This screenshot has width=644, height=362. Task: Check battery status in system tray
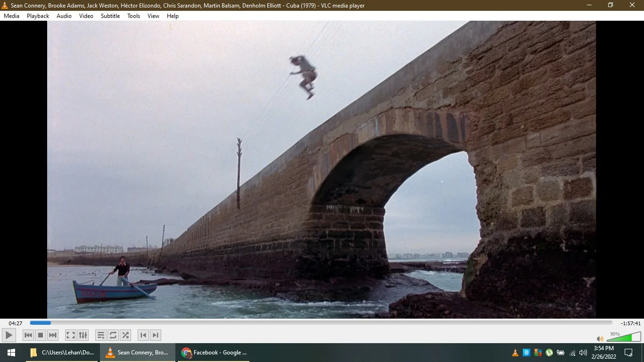[x=561, y=353]
